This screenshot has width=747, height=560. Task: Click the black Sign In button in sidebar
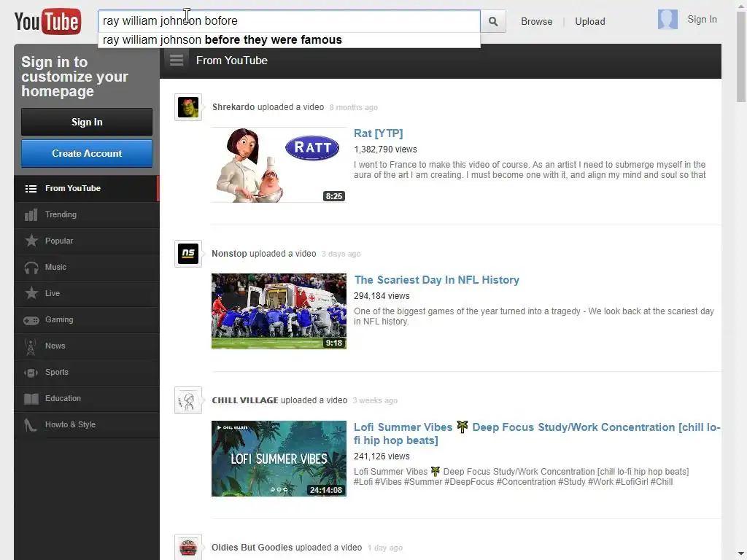tap(87, 122)
